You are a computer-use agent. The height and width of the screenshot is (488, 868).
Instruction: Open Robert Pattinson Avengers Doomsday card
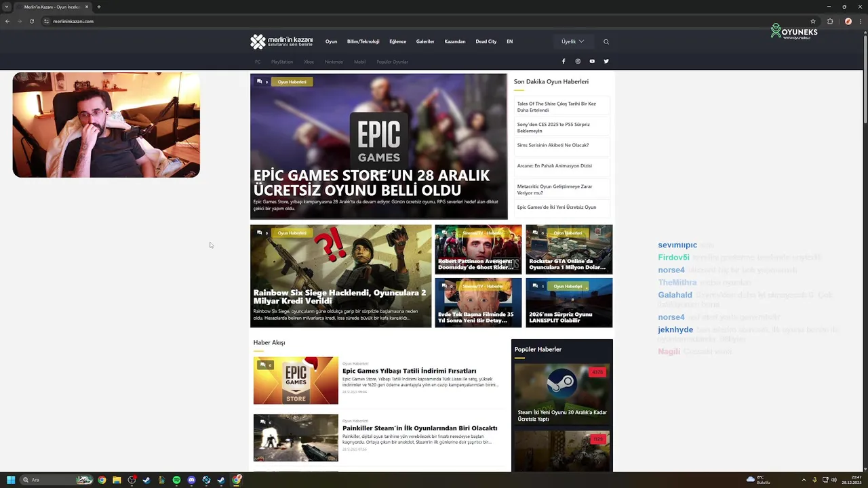point(478,249)
